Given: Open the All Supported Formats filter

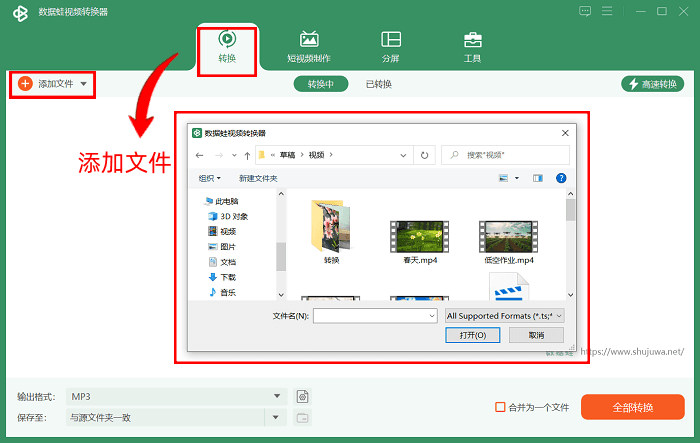Looking at the screenshot, I should (x=504, y=316).
